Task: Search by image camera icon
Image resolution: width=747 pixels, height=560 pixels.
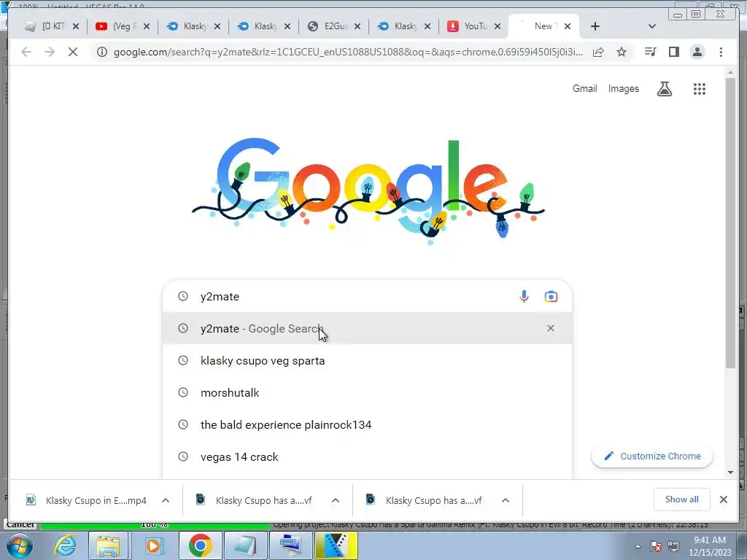Action: (x=551, y=296)
